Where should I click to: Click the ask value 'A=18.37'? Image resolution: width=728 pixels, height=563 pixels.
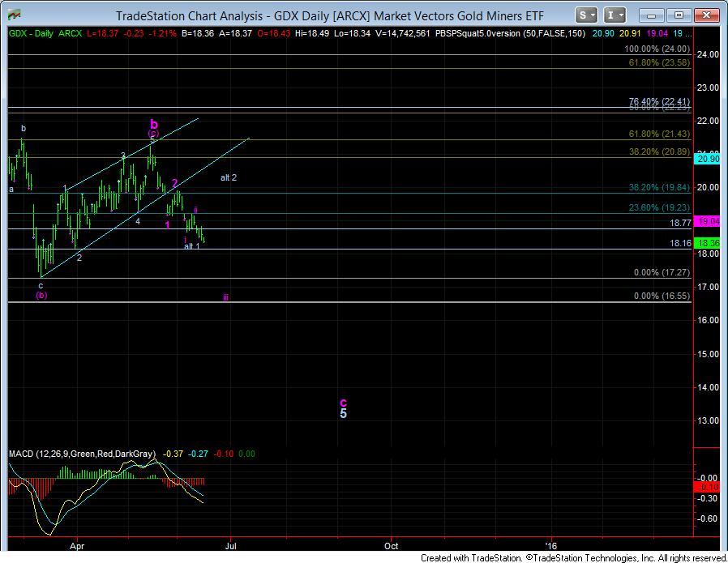[235, 33]
